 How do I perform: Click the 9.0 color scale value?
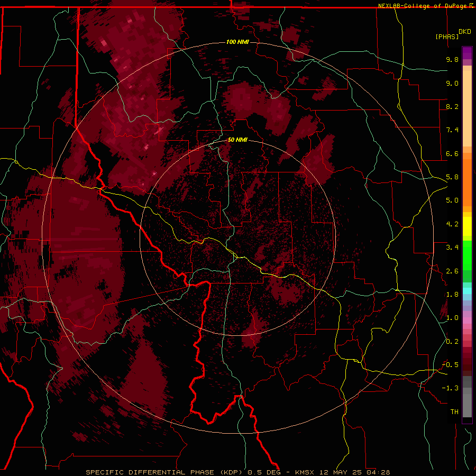click(452, 83)
